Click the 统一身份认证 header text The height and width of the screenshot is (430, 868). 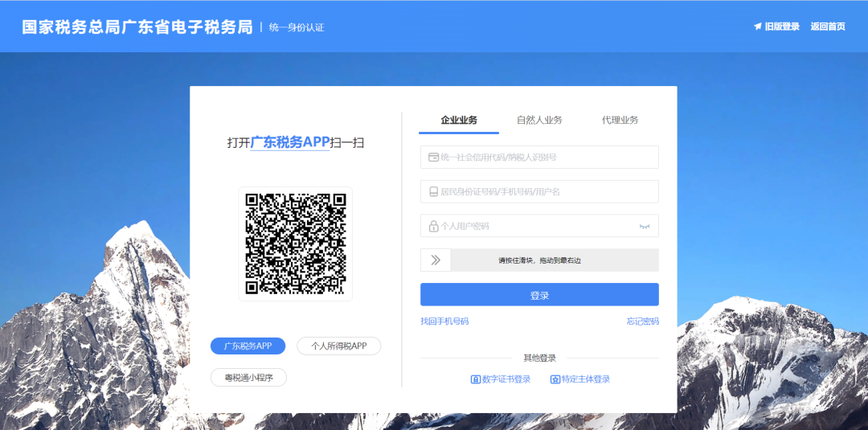click(x=297, y=27)
